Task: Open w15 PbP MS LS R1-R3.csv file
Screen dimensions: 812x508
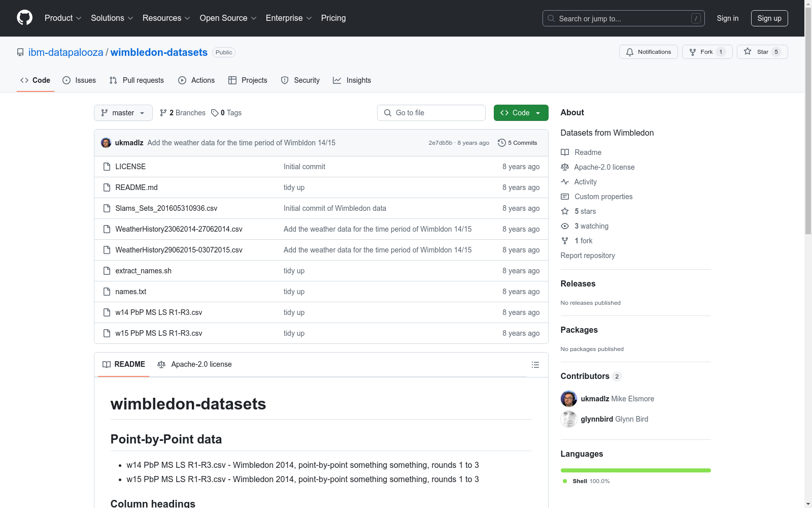Action: tap(158, 333)
